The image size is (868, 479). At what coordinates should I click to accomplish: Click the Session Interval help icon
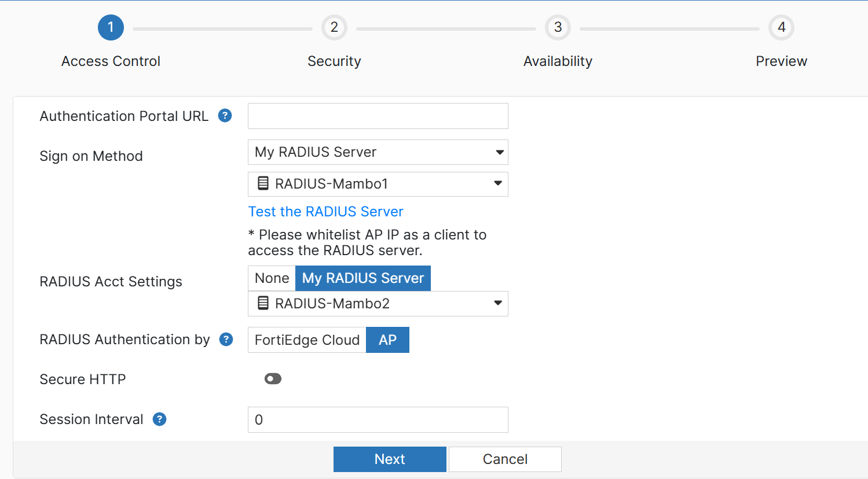(159, 419)
